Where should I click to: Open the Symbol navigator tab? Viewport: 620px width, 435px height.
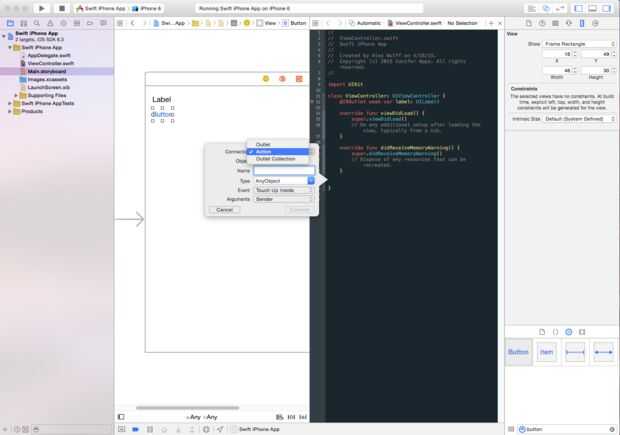pyautogui.click(x=24, y=23)
